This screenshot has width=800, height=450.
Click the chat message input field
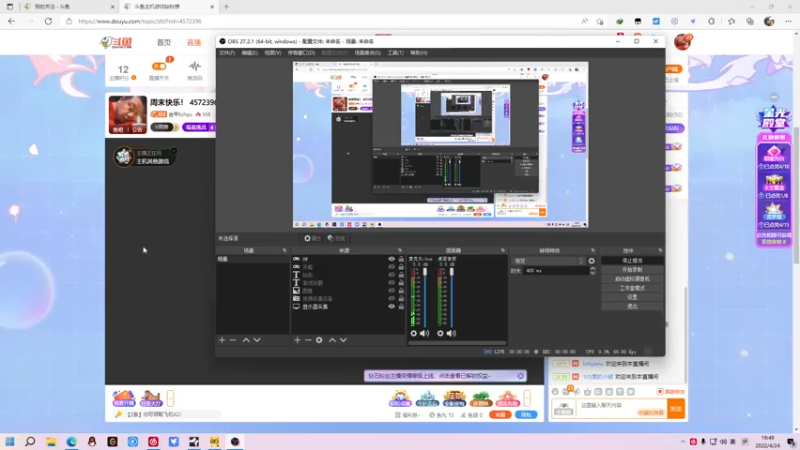pos(621,409)
